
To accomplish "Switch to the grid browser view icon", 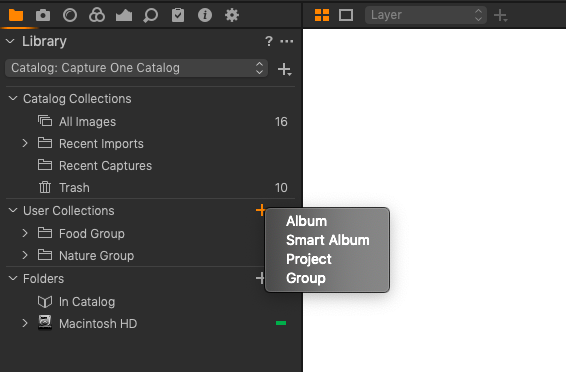I will coord(322,15).
